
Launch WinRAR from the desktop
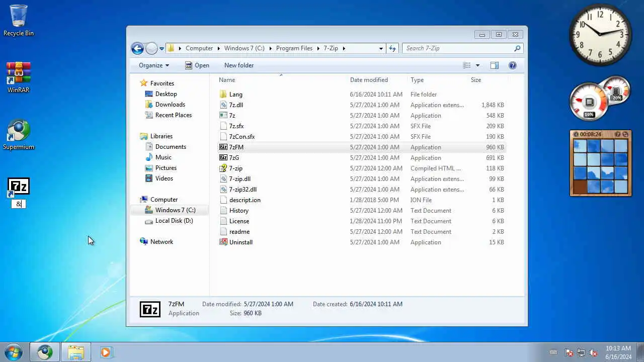tap(19, 77)
